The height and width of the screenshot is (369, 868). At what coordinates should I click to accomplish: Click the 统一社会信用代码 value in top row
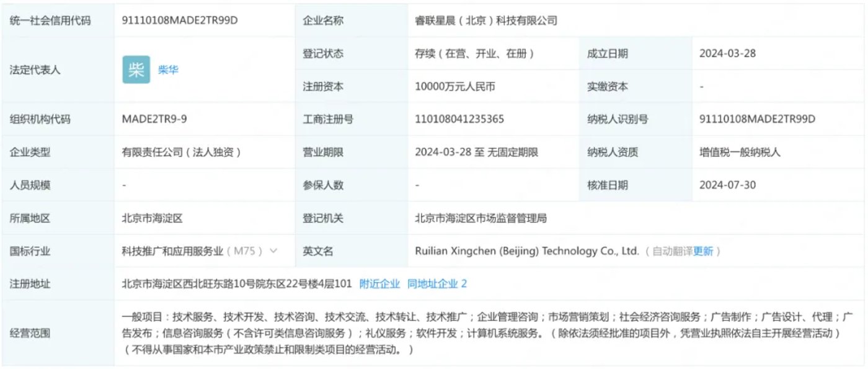180,20
